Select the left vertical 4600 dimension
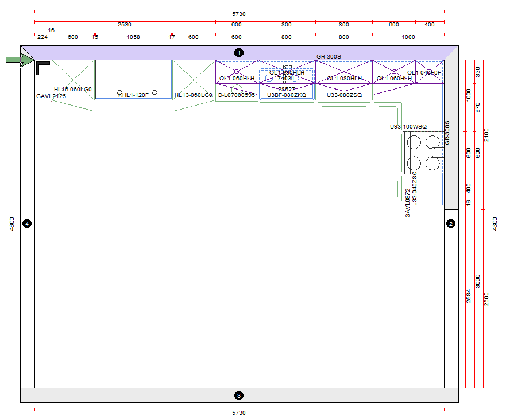 pos(12,224)
